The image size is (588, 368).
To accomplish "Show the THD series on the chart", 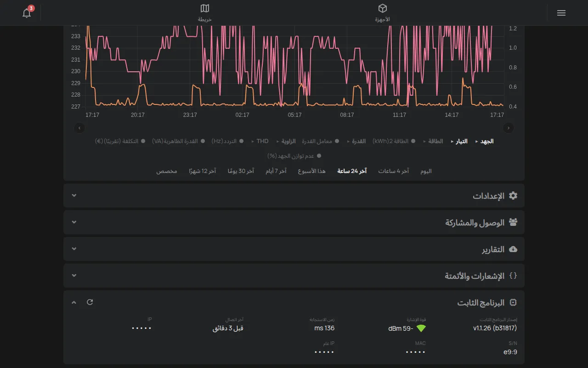I will [x=260, y=141].
